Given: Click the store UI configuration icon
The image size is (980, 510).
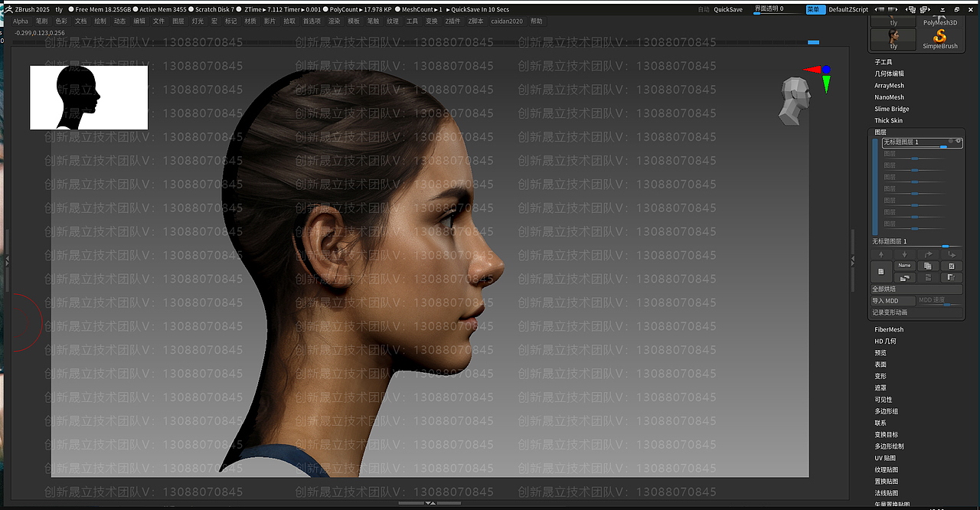Looking at the screenshot, I should [926, 9].
